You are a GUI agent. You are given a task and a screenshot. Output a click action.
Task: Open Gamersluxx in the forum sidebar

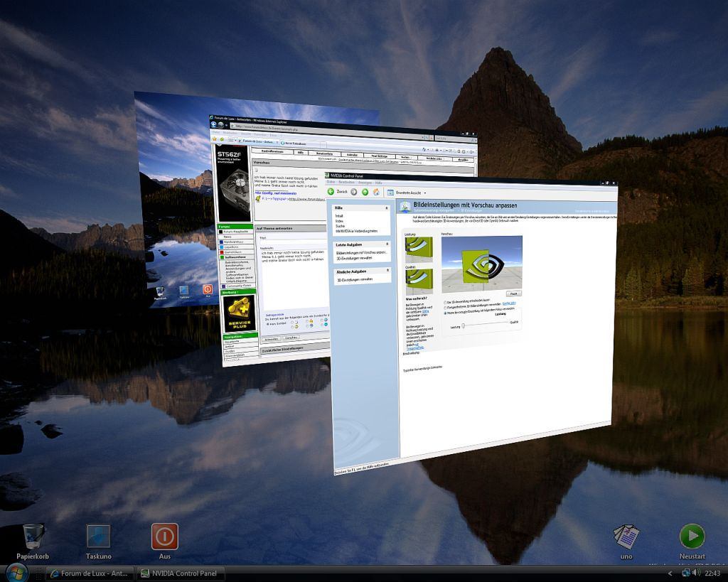point(236,252)
